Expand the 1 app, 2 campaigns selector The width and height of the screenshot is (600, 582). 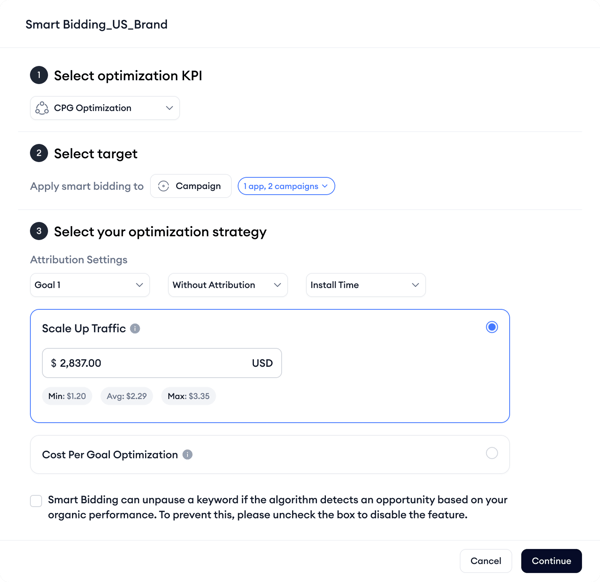coord(286,186)
